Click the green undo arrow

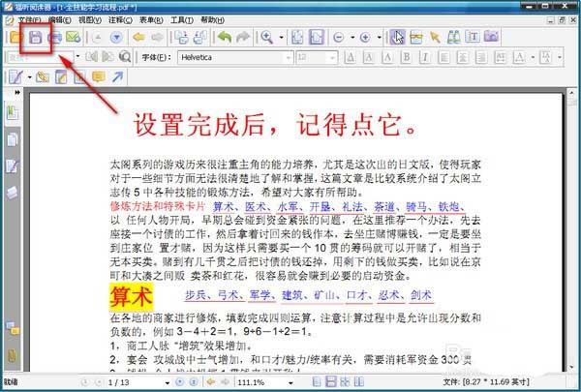[225, 37]
